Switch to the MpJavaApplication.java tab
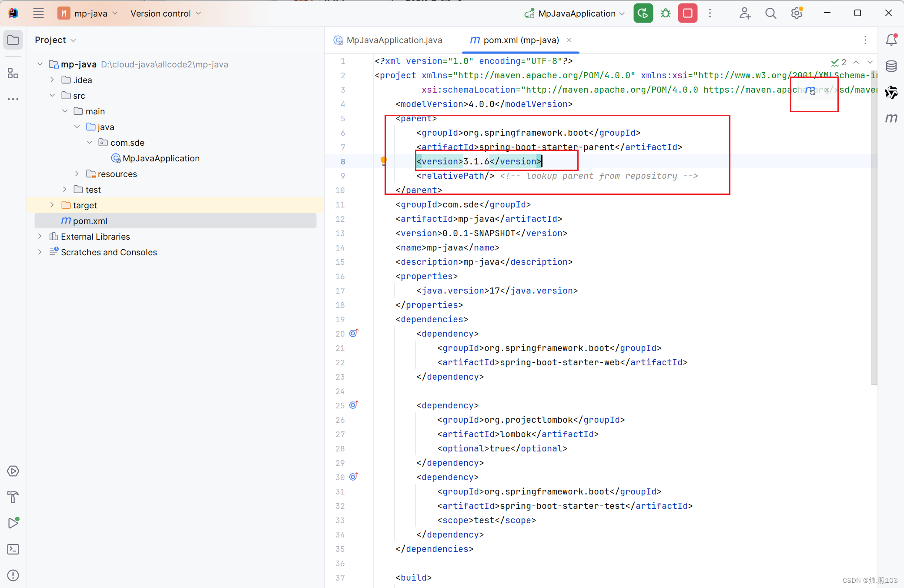Image resolution: width=904 pixels, height=588 pixels. click(x=394, y=40)
